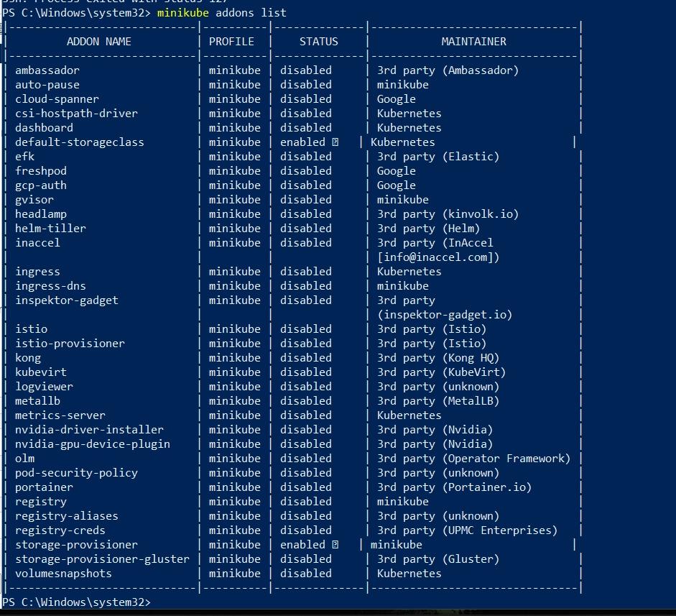Click the nvidia-gpu-device-plugin addon name

(x=93, y=444)
